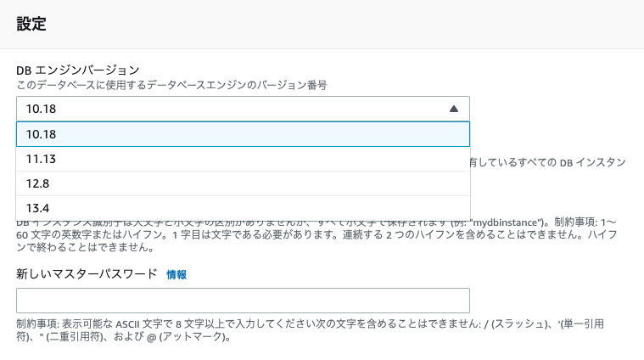Image resolution: width=644 pixels, height=360 pixels.
Task: Select version 13.4 in the dropdown list
Action: [x=242, y=207]
